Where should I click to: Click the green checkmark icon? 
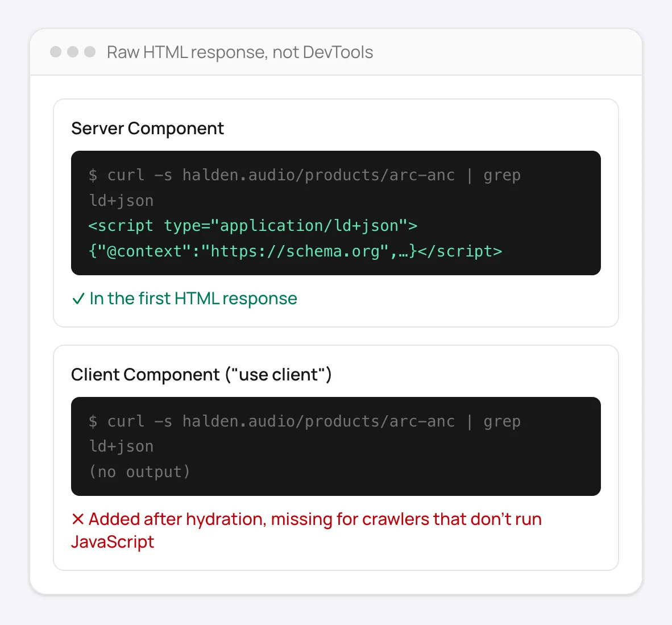(78, 299)
